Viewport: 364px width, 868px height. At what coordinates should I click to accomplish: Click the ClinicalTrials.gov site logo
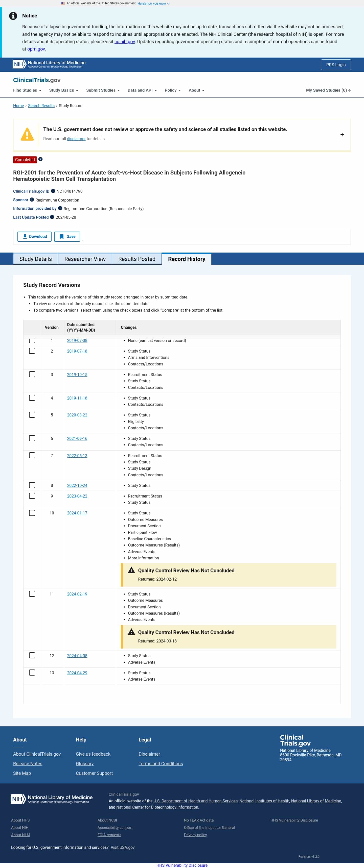tap(37, 80)
